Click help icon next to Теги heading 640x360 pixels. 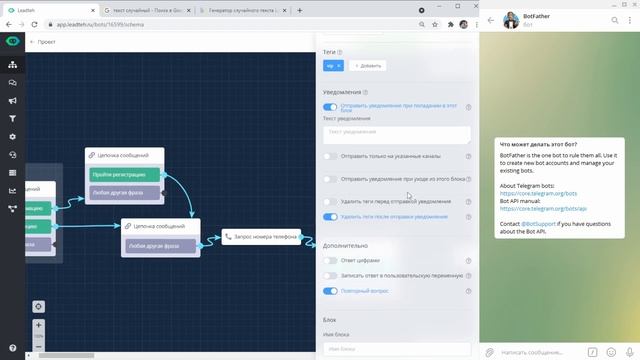tap(340, 52)
